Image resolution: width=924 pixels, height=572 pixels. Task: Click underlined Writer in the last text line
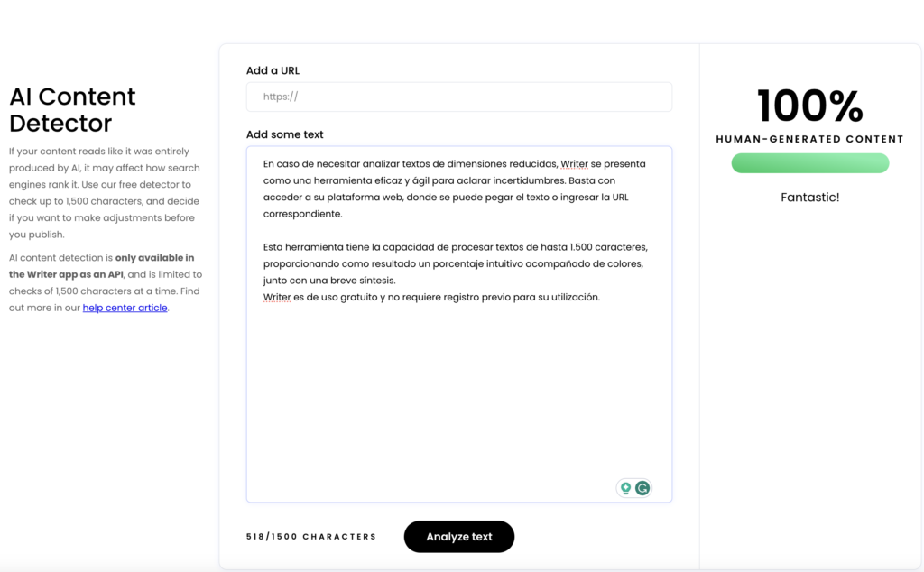tap(277, 297)
